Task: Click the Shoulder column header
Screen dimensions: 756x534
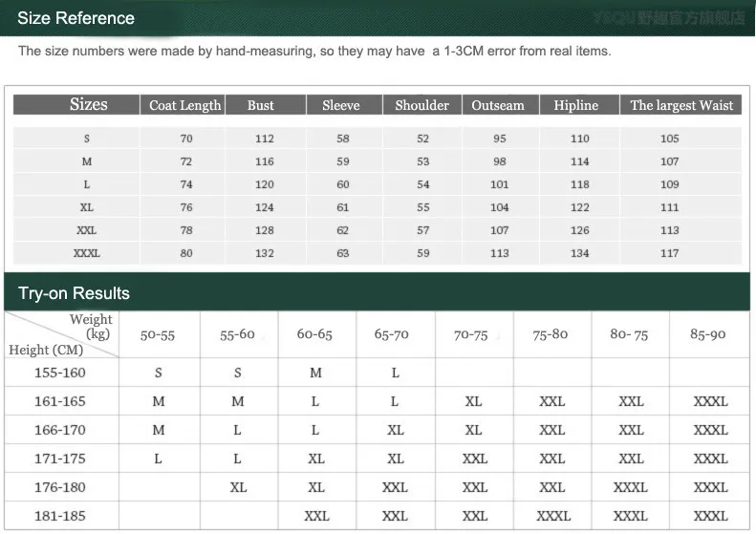Action: click(x=421, y=105)
